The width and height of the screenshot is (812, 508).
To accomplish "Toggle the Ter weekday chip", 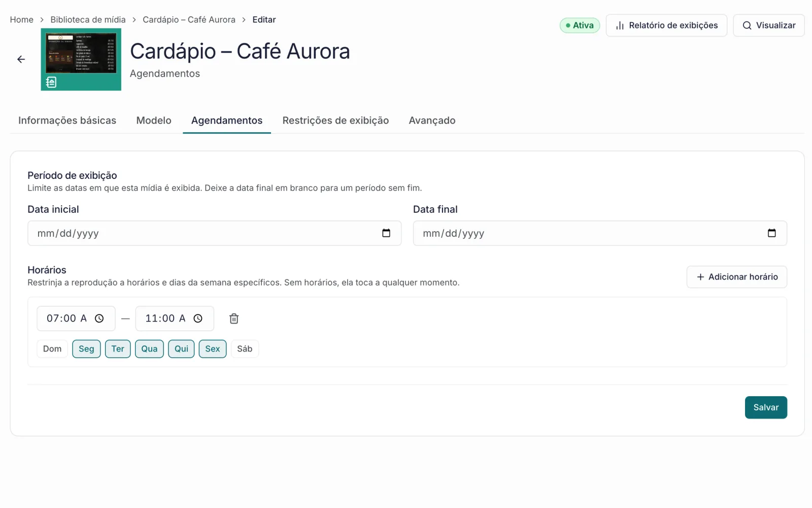I will point(118,349).
